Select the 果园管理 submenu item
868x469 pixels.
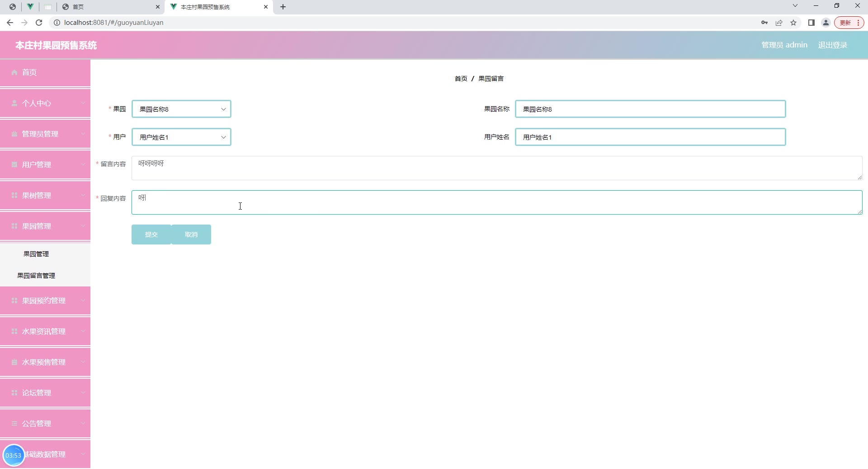tap(36, 254)
